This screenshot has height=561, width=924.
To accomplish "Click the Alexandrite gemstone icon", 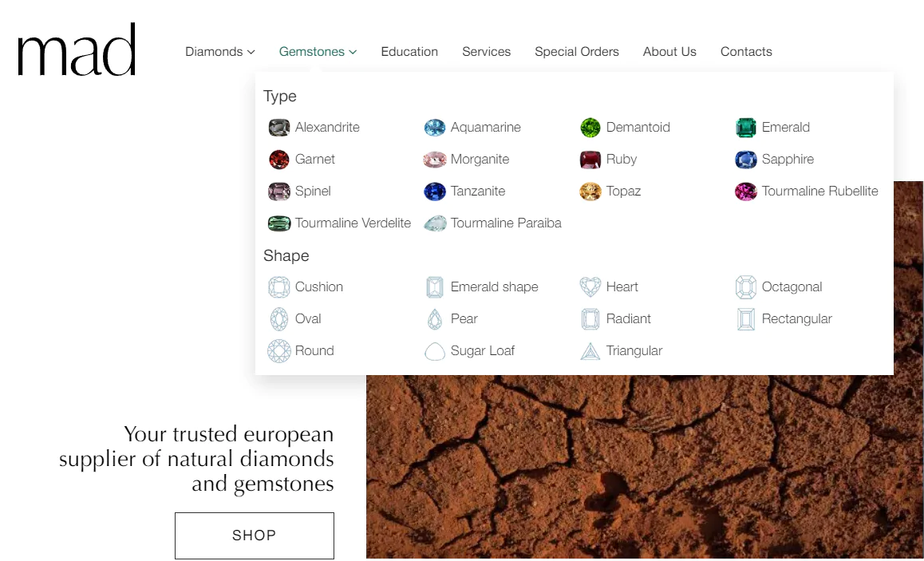I will [x=278, y=128].
